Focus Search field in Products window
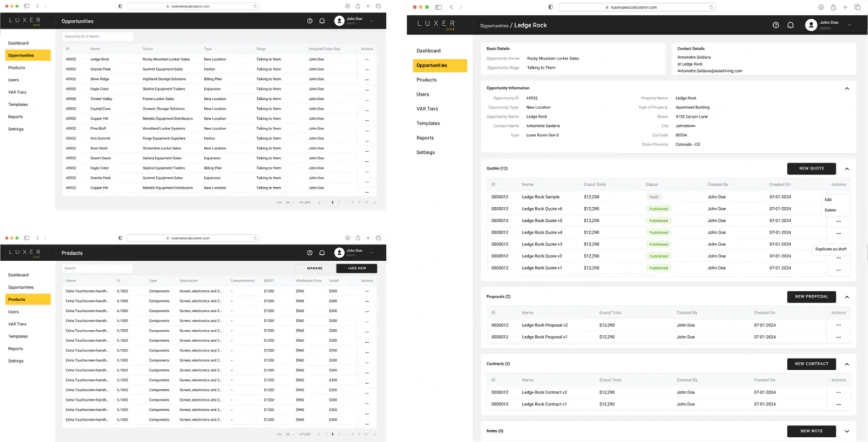Screen dimensions: 868x442 point(98,268)
